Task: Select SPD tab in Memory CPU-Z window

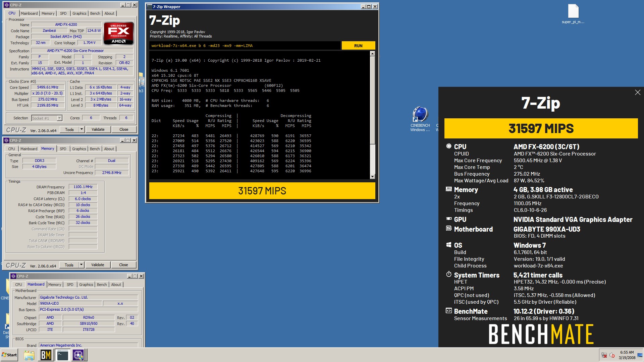Action: click(63, 149)
